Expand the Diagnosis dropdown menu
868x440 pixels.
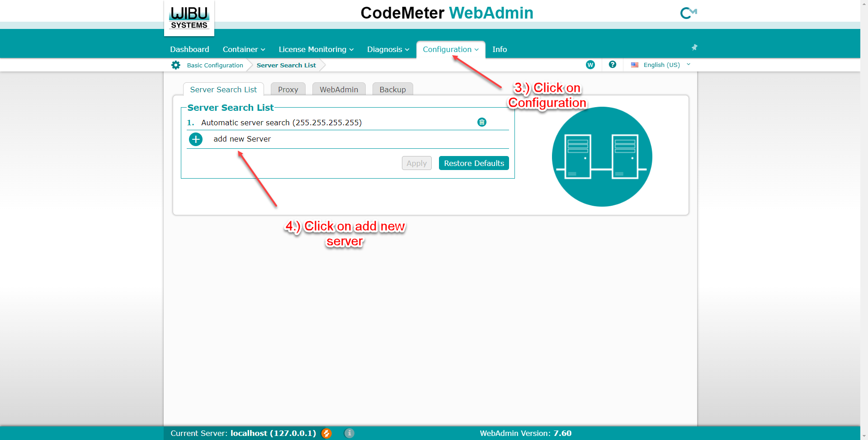388,49
